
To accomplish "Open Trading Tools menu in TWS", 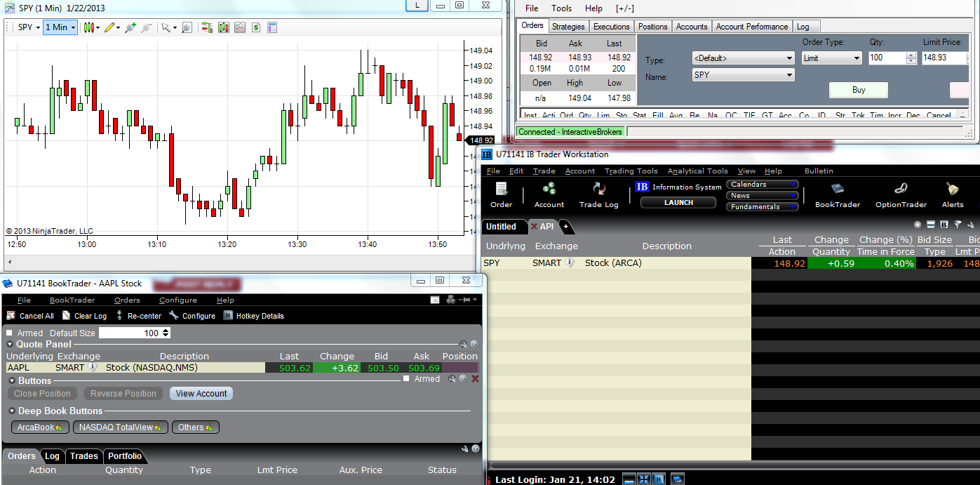I will click(631, 171).
